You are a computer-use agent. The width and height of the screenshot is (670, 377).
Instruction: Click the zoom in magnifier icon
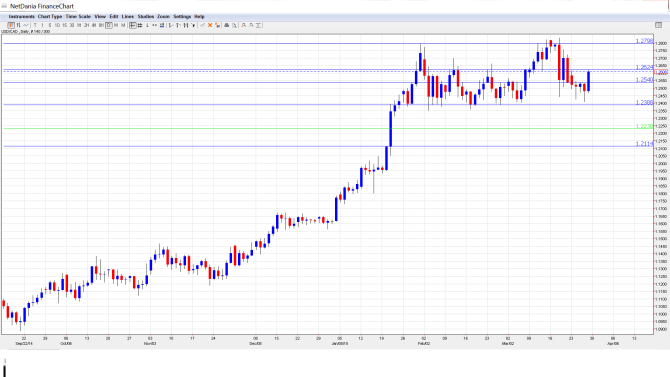click(244, 26)
